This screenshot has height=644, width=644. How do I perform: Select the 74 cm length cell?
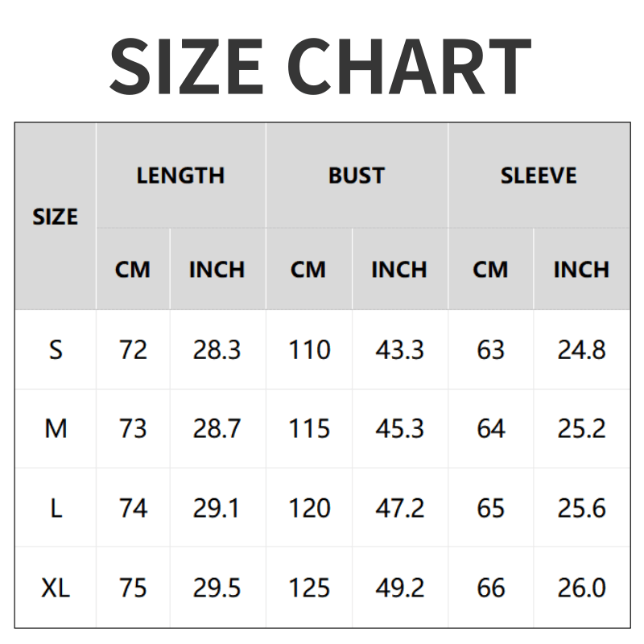tap(133, 509)
